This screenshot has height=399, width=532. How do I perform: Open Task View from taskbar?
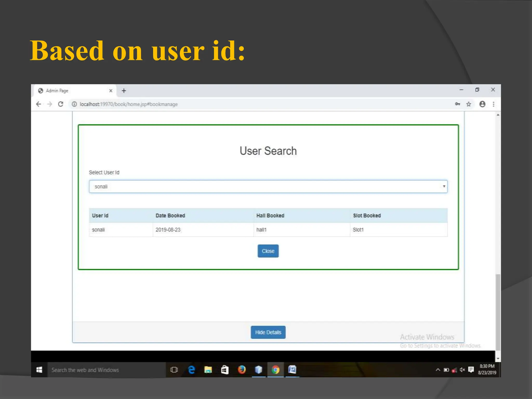[174, 370]
